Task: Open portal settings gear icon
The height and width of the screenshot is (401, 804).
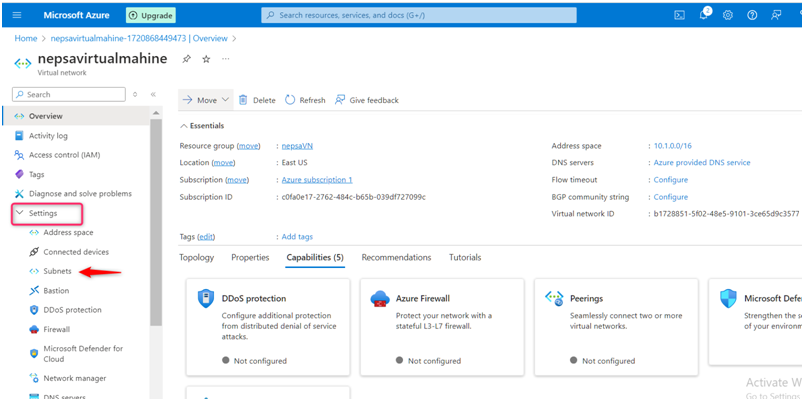Action: [728, 15]
